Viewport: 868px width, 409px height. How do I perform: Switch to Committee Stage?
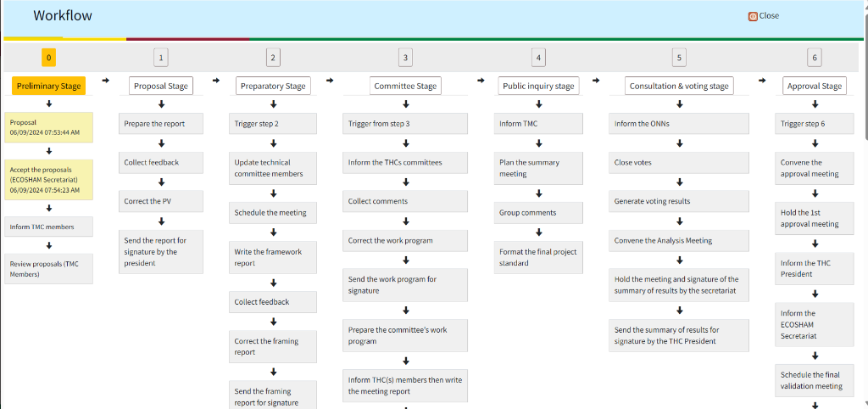coord(405,86)
